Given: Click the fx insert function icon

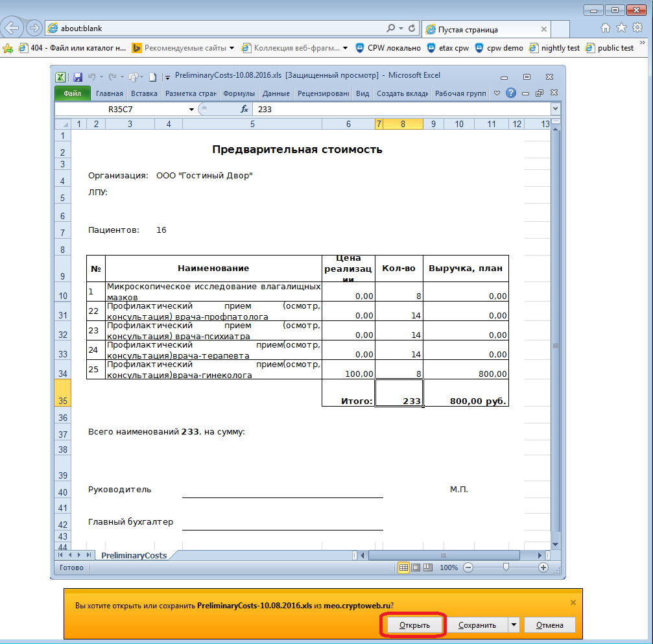Looking at the screenshot, I should click(244, 110).
